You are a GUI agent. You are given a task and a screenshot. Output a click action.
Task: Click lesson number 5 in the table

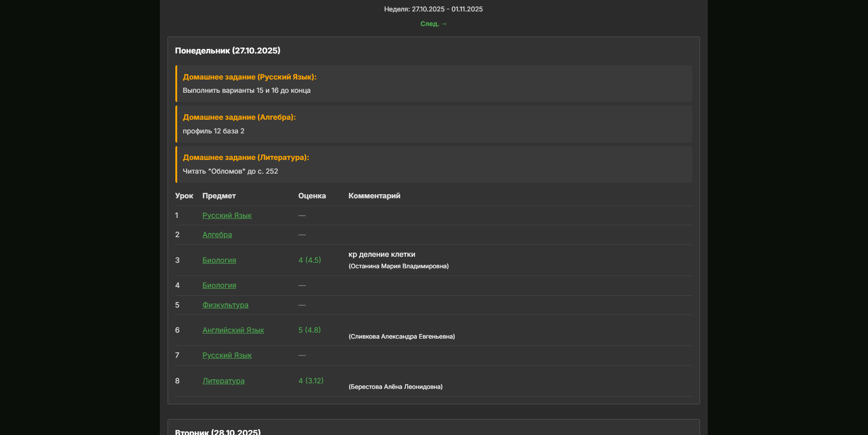click(177, 305)
